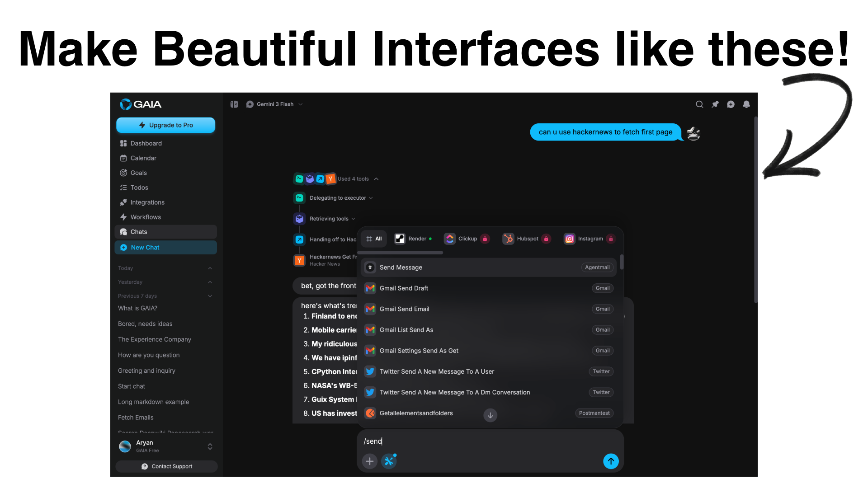Click the plus icon in the message input
Viewport: 868px width, 488px height.
tap(370, 461)
